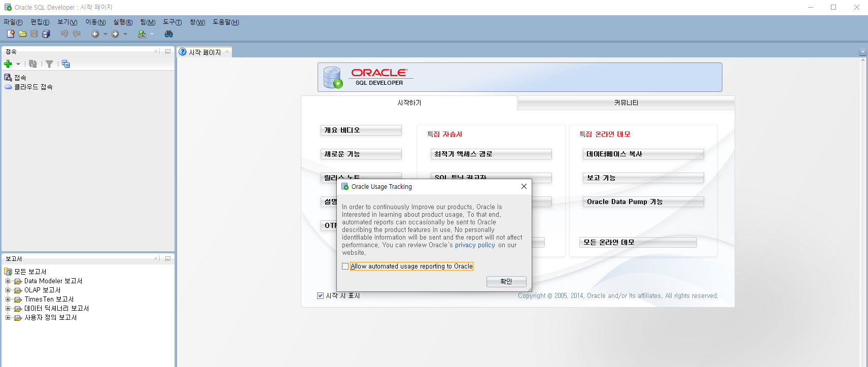The image size is (868, 367).
Task: Select 클라우드 접속 in the connections tree
Action: tap(33, 87)
